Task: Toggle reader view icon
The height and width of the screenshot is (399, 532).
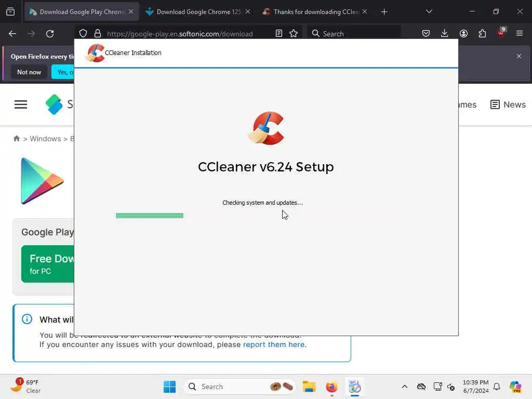Action: [x=279, y=34]
